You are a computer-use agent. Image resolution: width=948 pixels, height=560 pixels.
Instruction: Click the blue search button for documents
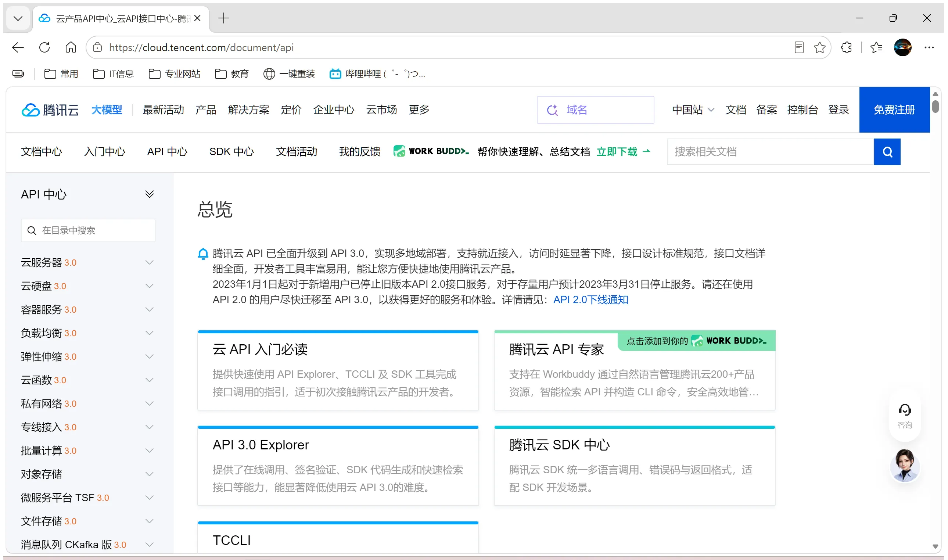(887, 152)
